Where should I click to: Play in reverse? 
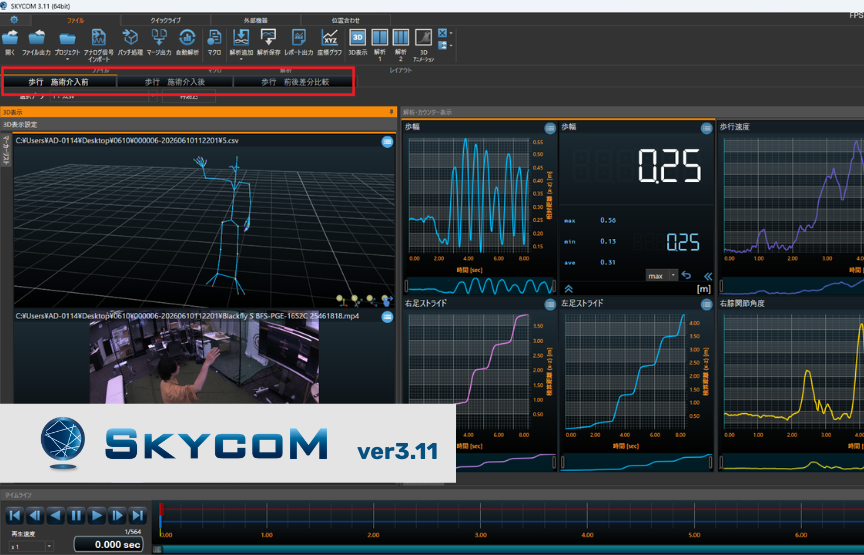55,516
